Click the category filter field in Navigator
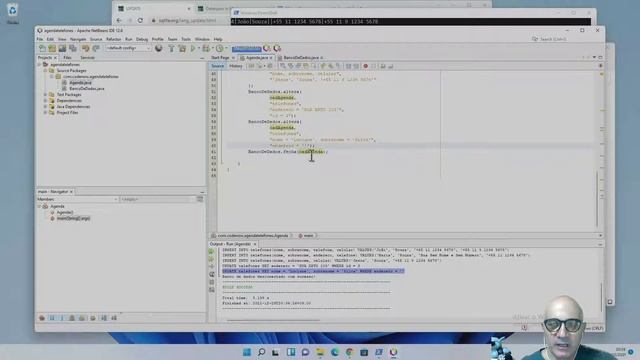 point(158,199)
